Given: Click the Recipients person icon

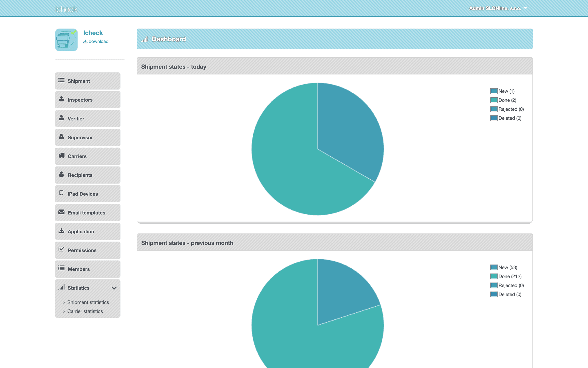Looking at the screenshot, I should [62, 174].
